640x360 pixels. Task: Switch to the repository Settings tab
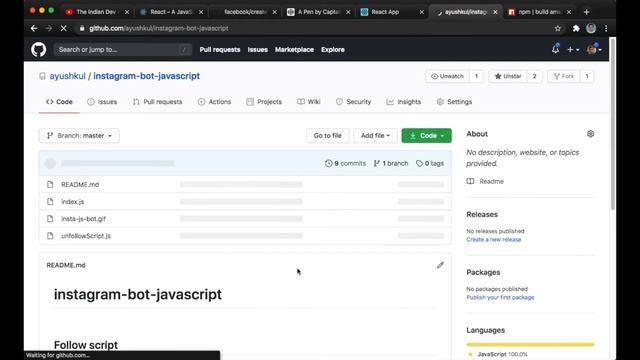click(454, 102)
